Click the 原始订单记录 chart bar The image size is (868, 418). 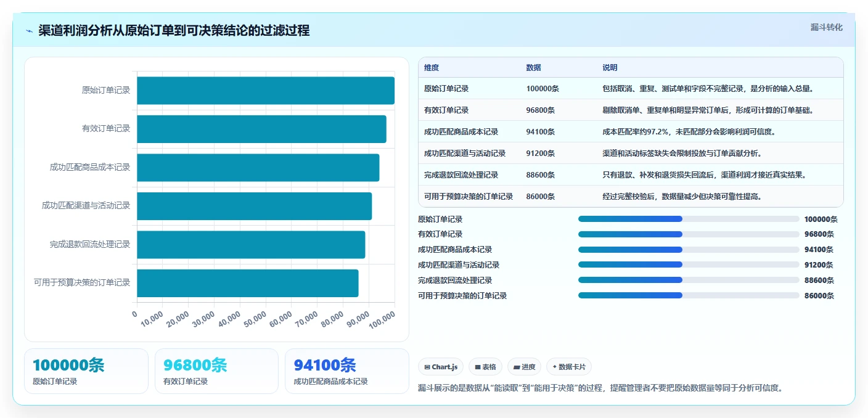pos(266,91)
